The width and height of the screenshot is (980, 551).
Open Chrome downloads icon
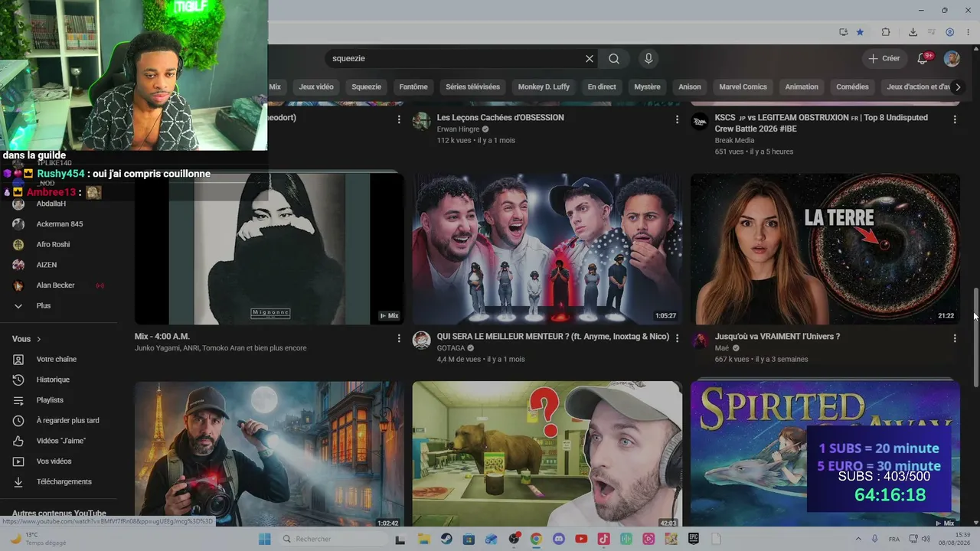click(x=913, y=32)
